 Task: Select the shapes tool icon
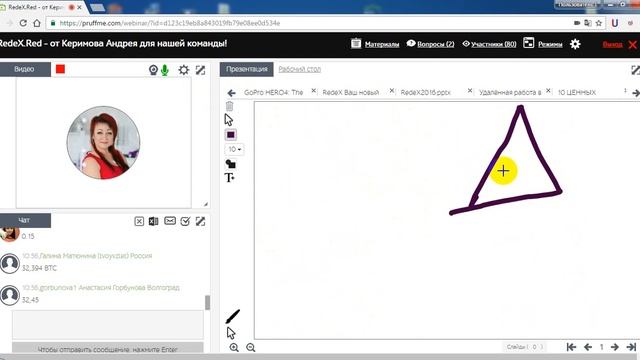[231, 164]
